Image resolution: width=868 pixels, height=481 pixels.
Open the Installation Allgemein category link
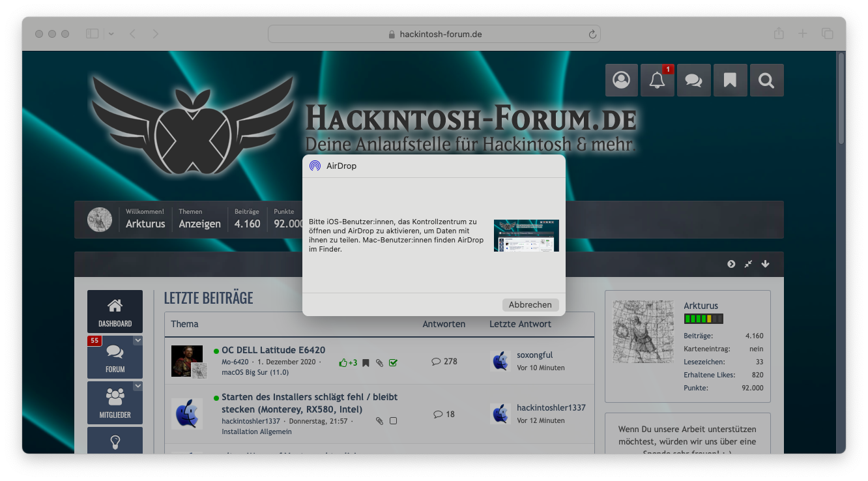coord(257,431)
